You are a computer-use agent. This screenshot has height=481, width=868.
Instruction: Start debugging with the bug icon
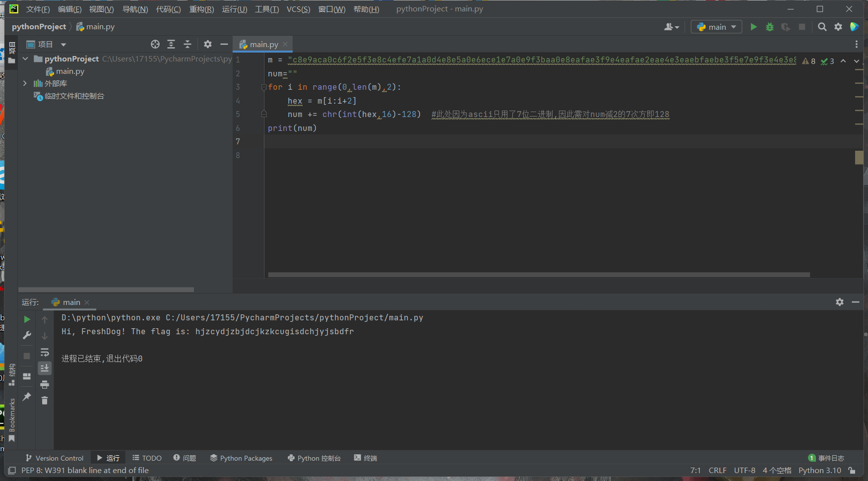[x=769, y=27]
